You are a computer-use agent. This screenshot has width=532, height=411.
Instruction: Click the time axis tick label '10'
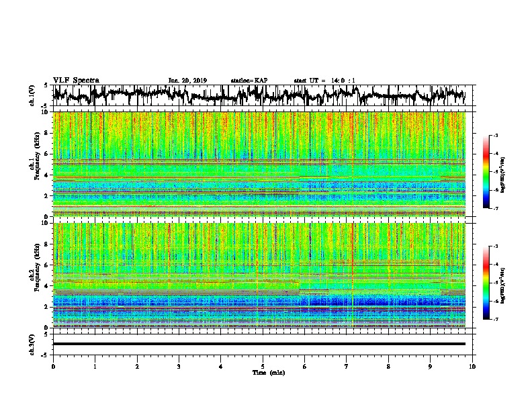pos(472,367)
